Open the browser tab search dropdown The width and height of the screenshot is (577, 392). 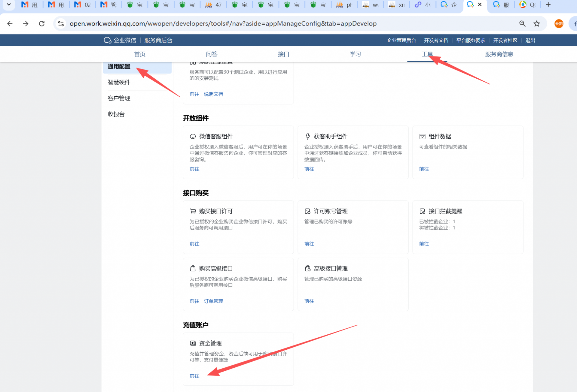tap(9, 5)
